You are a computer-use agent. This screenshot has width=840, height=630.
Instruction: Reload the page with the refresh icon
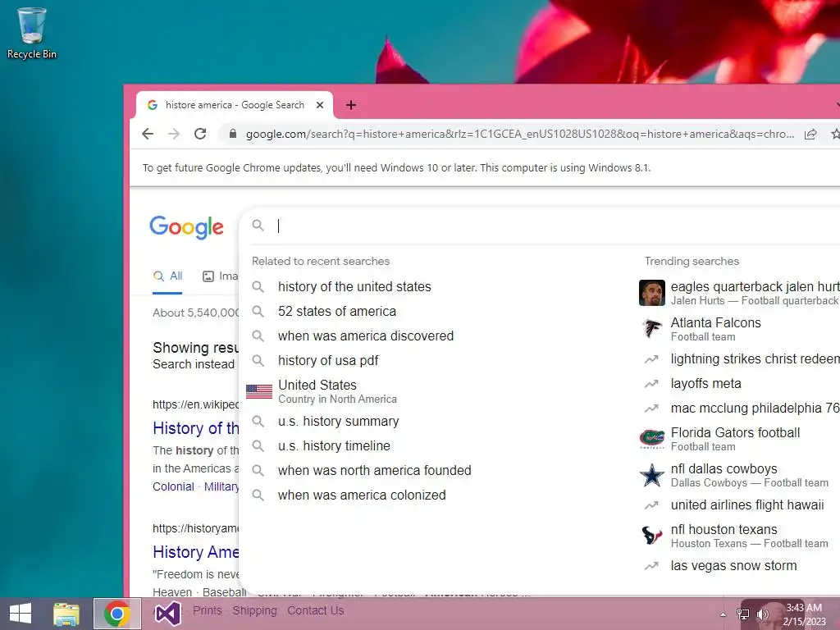pos(200,134)
